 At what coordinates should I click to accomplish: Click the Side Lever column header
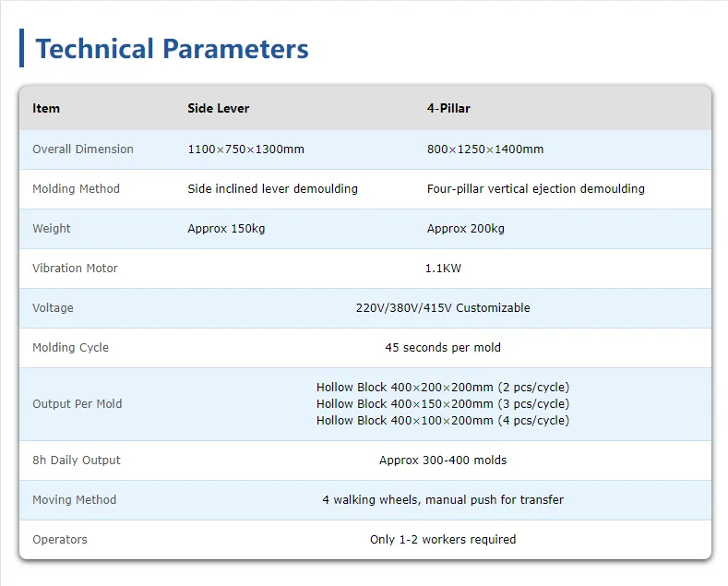pos(218,108)
